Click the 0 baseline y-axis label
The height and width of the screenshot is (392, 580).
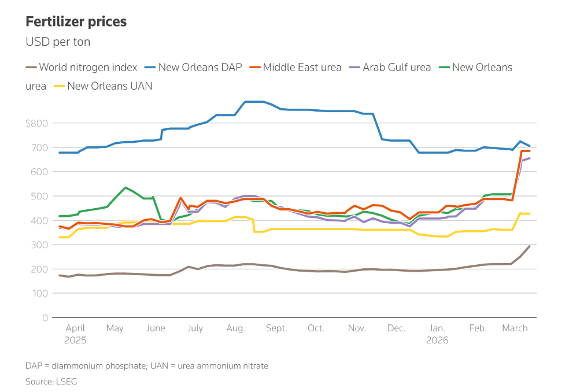(x=43, y=318)
